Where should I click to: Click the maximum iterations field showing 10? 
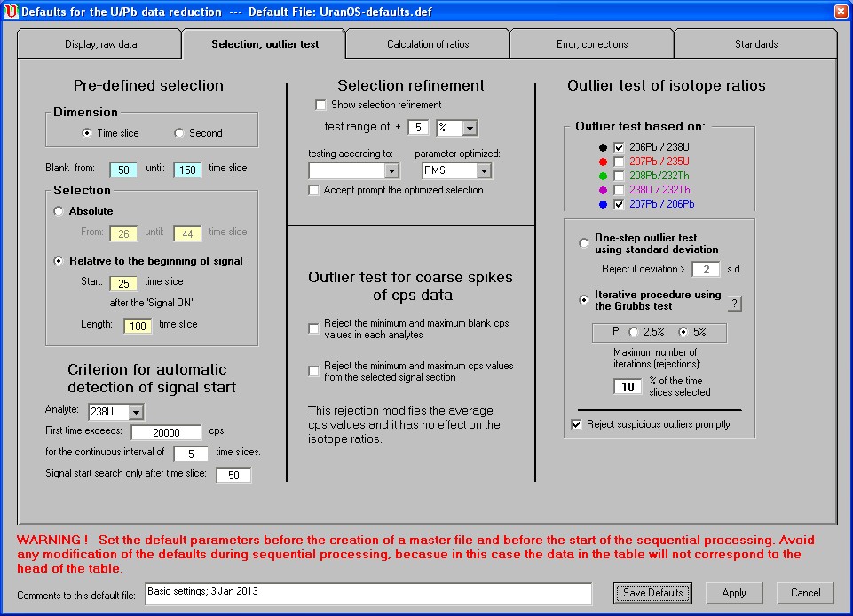coord(628,386)
